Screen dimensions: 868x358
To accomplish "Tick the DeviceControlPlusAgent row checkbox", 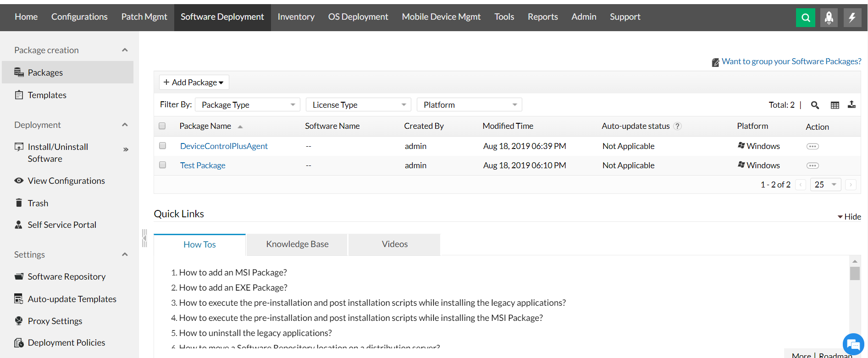I will click(x=162, y=146).
